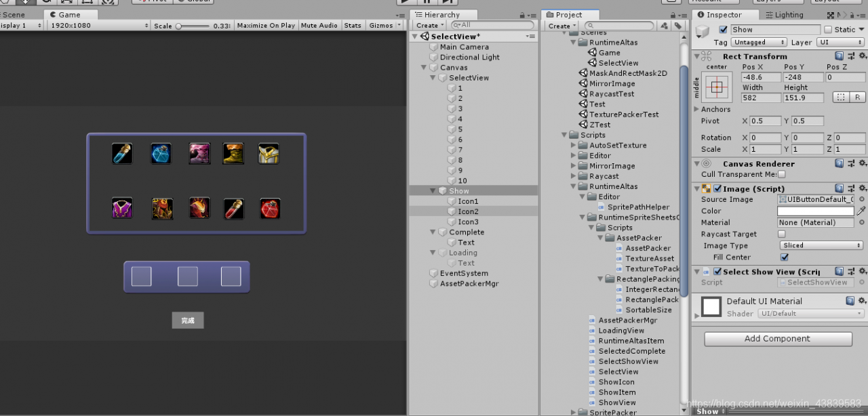
Task: Toggle Cull Transparent Mesh checkbox
Action: [x=781, y=175]
